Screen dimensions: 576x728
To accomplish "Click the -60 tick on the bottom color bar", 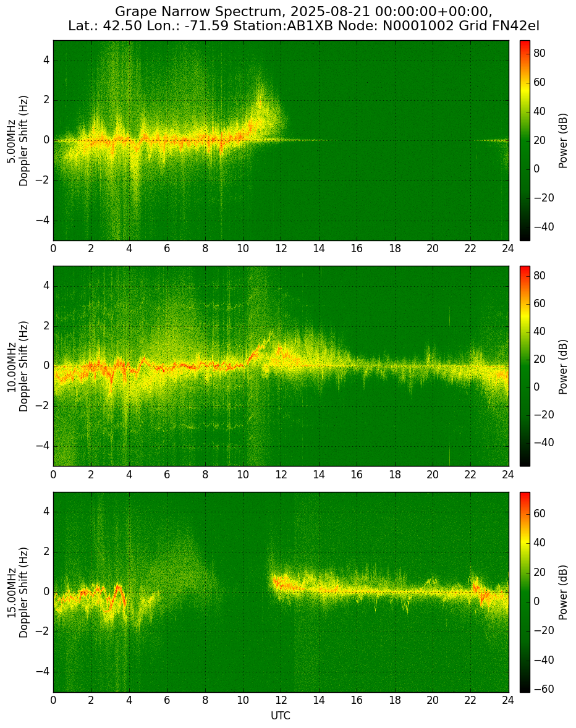I will tap(543, 689).
